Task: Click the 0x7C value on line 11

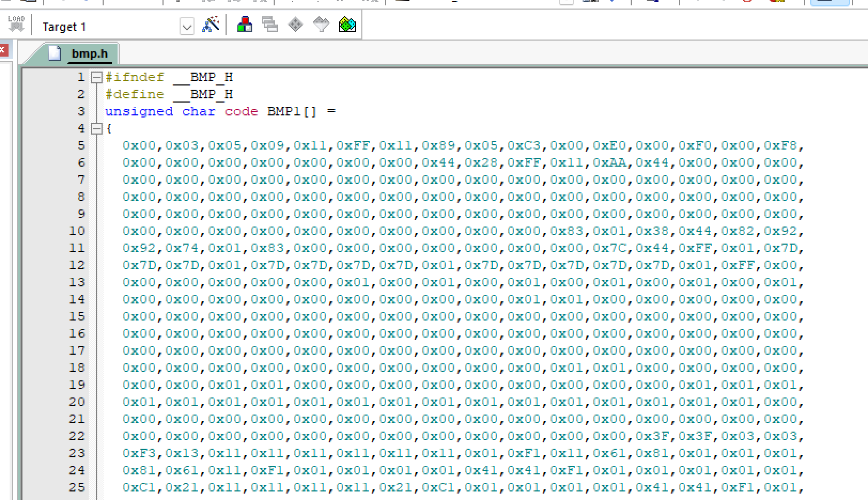Action: point(610,248)
